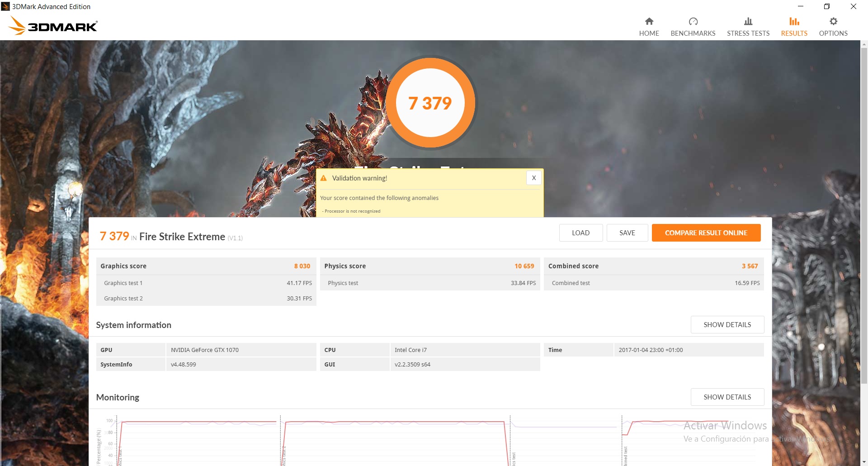Dismiss the Validation warning with X
This screenshot has width=868, height=466.
(534, 178)
